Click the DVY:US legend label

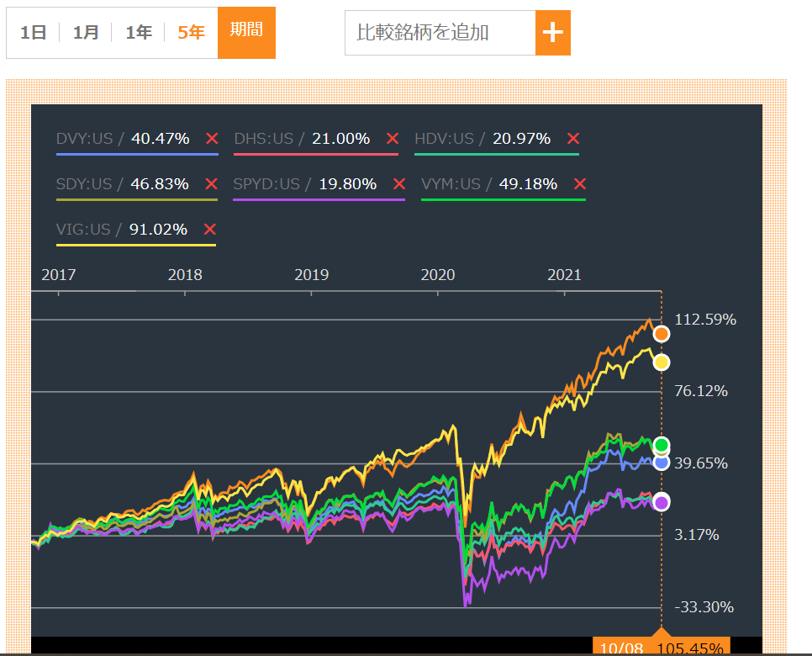pos(84,139)
